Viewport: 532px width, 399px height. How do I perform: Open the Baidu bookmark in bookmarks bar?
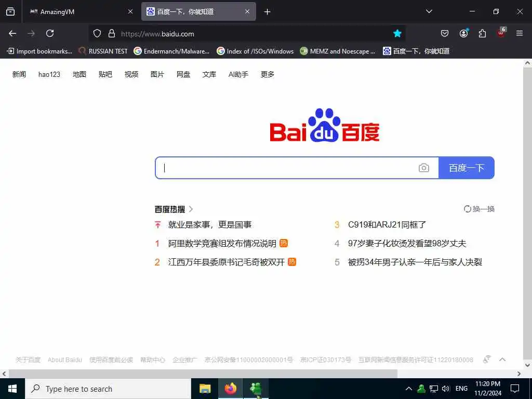416,51
